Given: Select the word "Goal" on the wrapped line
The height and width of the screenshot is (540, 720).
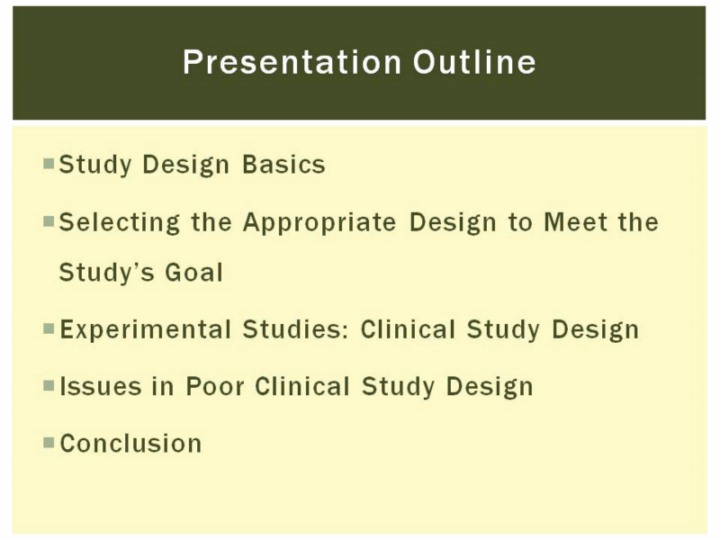Looking at the screenshot, I should 191,272.
